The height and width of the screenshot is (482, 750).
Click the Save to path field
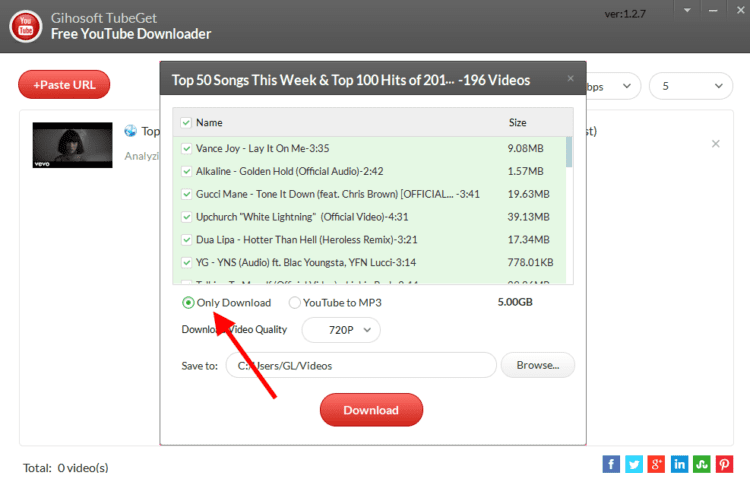click(361, 365)
